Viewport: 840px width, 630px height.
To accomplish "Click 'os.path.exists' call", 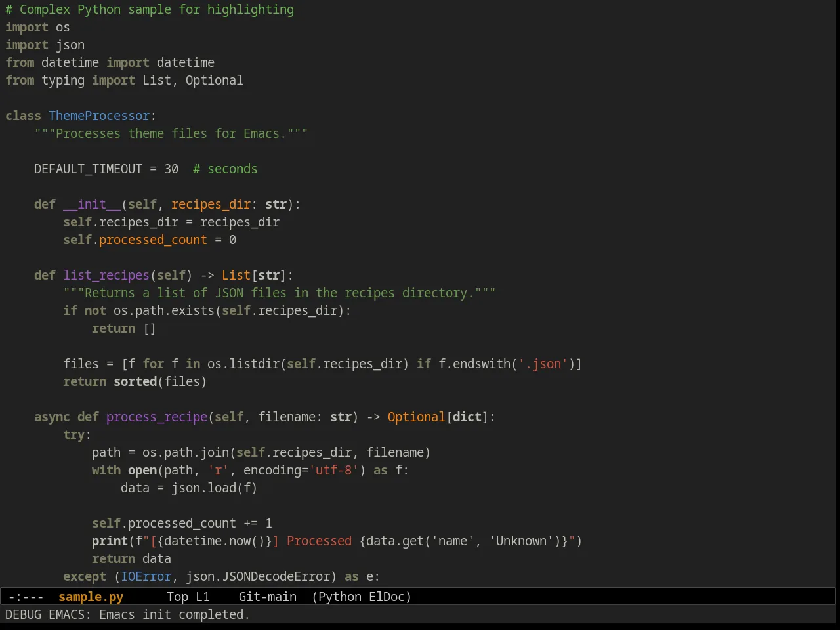I will [164, 310].
